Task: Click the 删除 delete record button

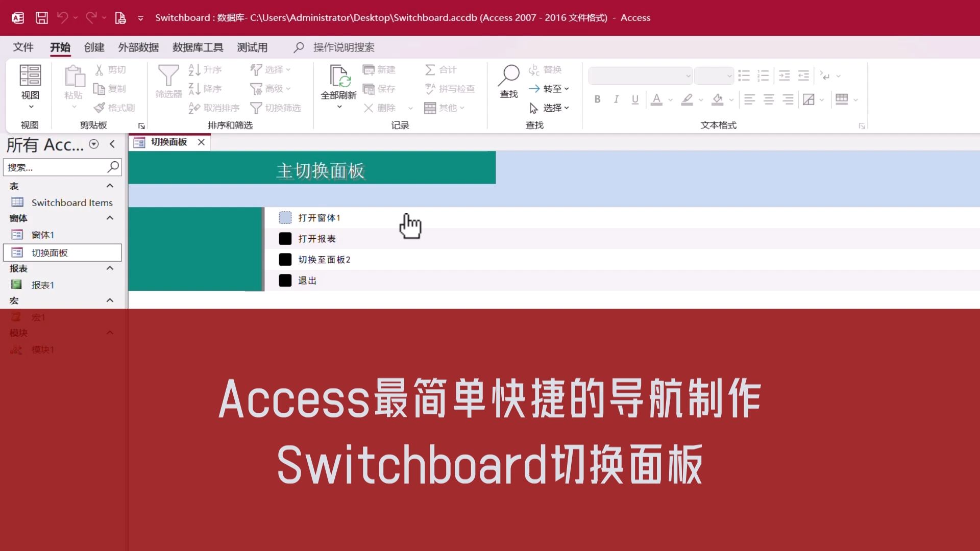Action: point(379,108)
